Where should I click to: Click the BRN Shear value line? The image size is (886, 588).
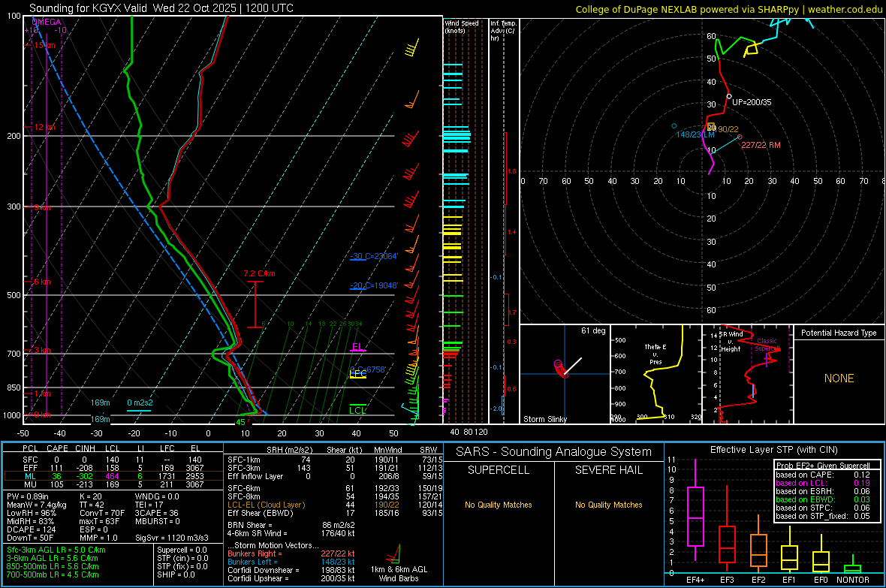point(291,525)
